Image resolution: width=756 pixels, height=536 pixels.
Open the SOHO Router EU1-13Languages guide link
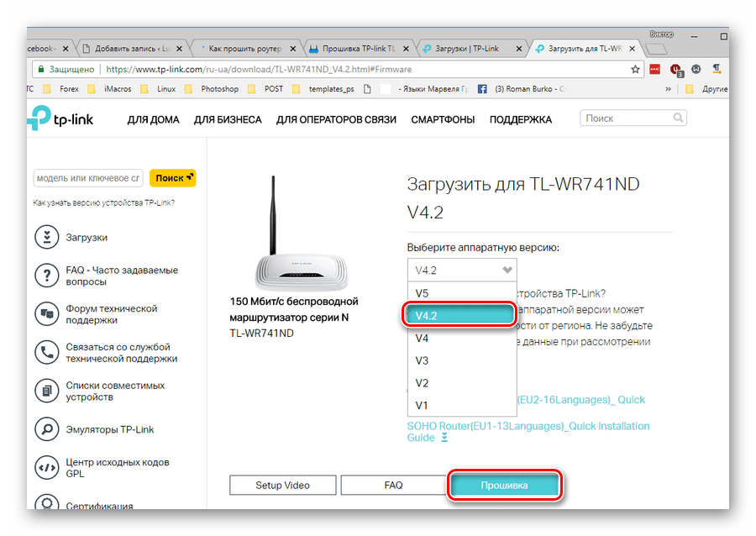[528, 431]
